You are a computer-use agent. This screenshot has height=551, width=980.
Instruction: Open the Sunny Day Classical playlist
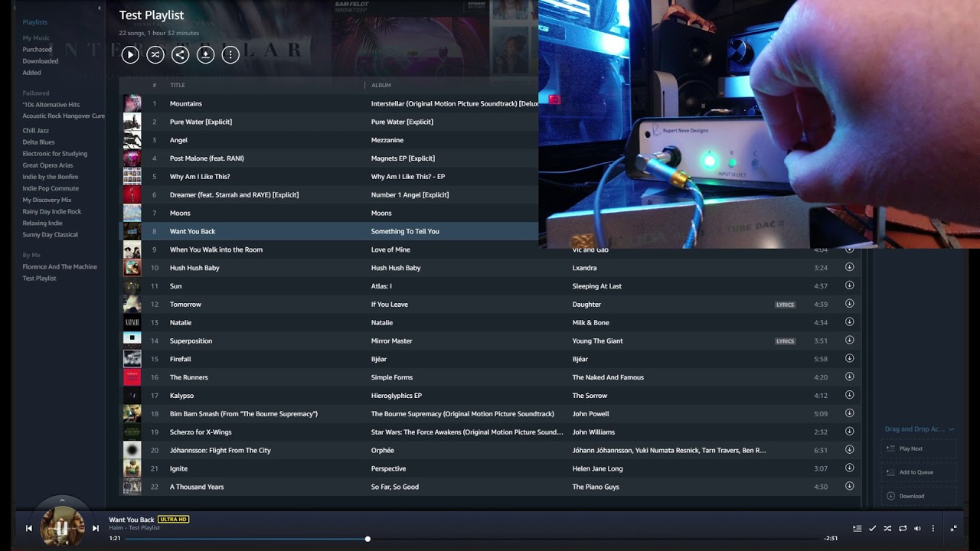coord(50,234)
